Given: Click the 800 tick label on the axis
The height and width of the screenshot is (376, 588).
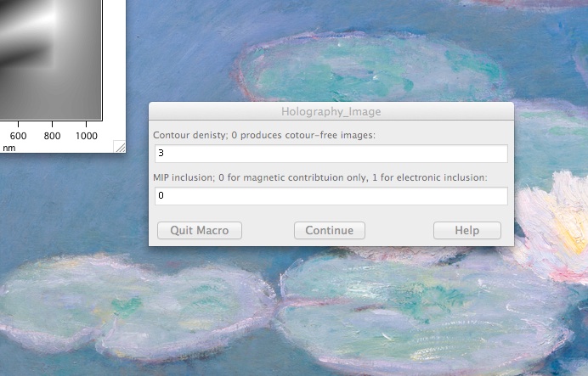Looking at the screenshot, I should coord(53,136).
